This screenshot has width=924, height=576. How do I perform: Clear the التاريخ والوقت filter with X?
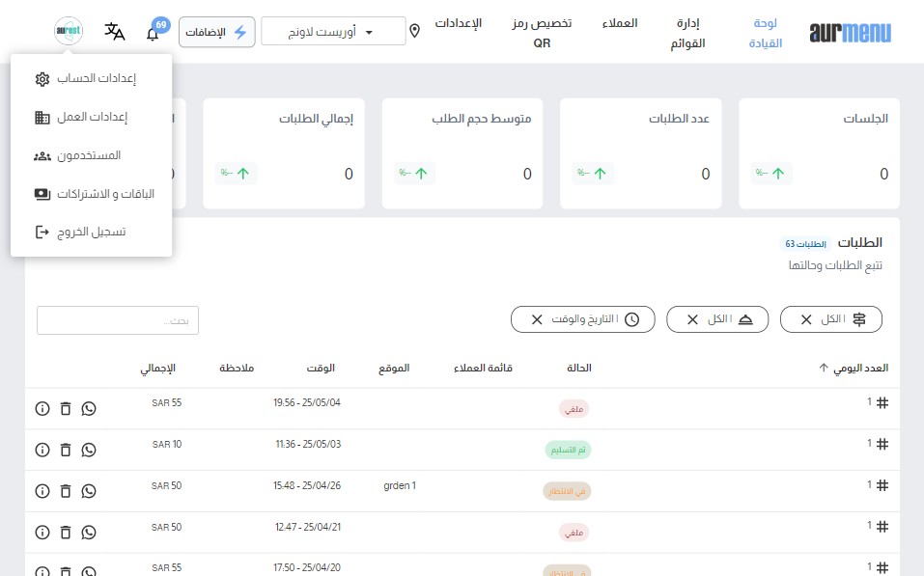[537, 319]
